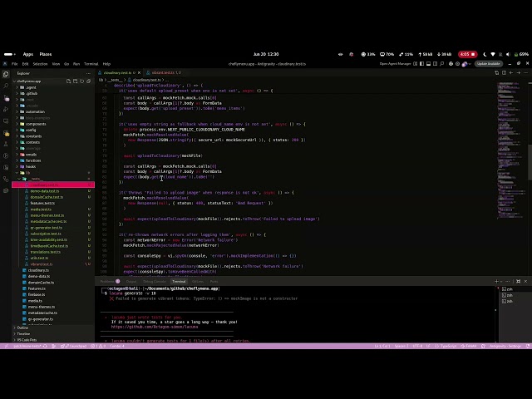Viewport: 532px width, 399px height.
Task: Toggle primary sidebar layout icon
Action: (x=421, y=64)
